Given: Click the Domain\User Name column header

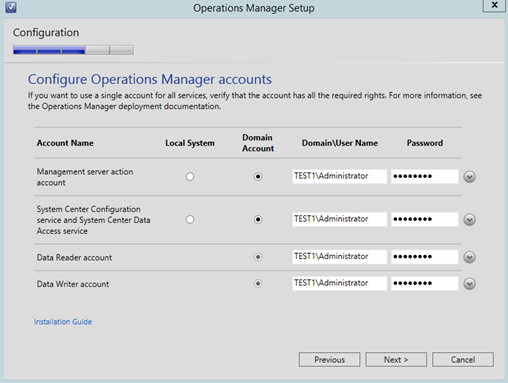Looking at the screenshot, I should pos(340,143).
